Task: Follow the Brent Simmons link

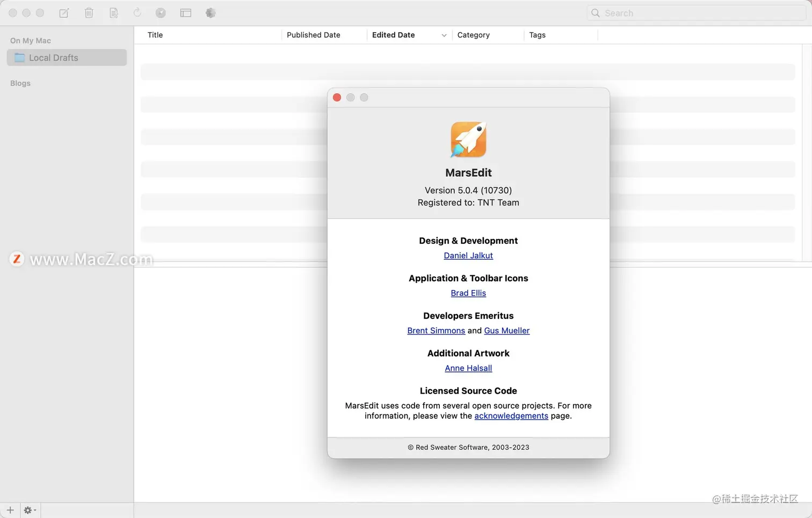Action: tap(436, 331)
